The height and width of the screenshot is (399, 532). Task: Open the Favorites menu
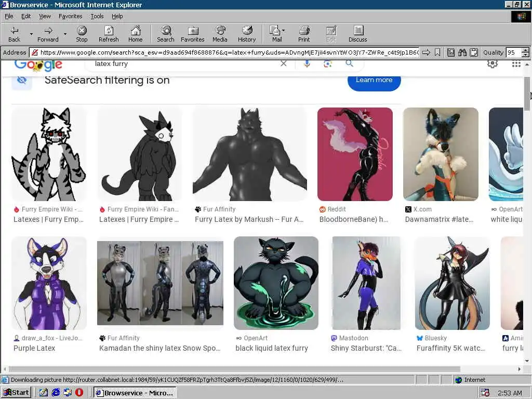[x=70, y=16]
